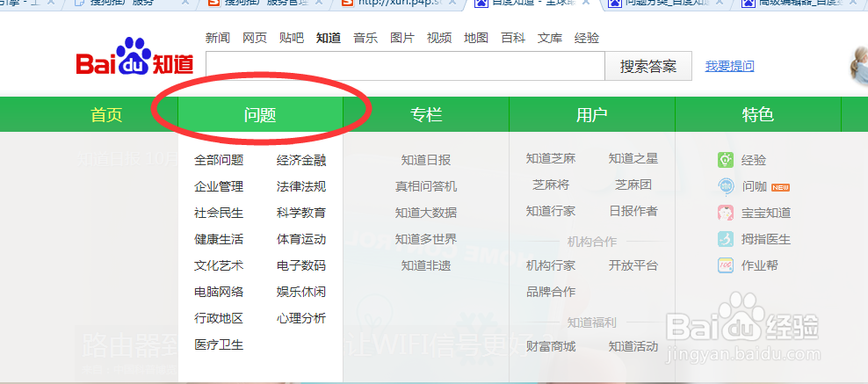868x384 pixels.
Task: Select 电子数码 category
Action: click(x=301, y=265)
